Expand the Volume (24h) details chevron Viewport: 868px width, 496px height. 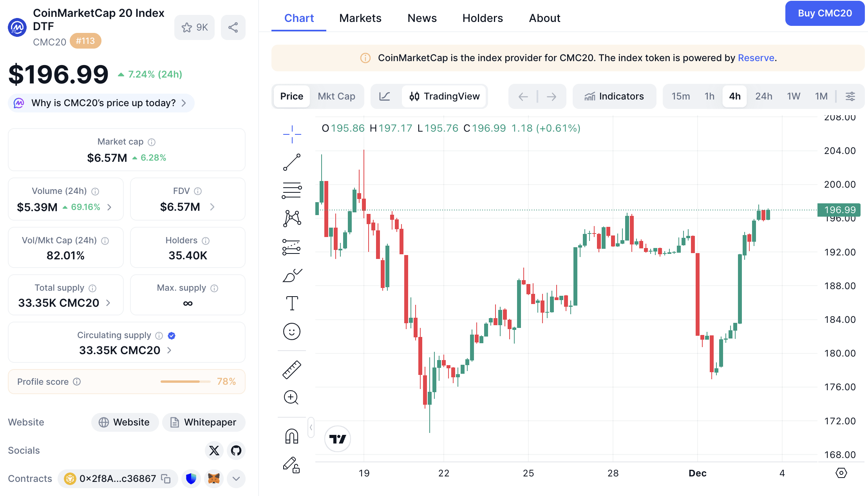coord(110,207)
